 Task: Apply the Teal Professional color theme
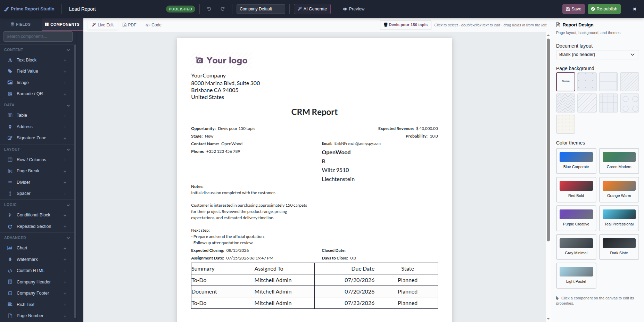tap(619, 218)
